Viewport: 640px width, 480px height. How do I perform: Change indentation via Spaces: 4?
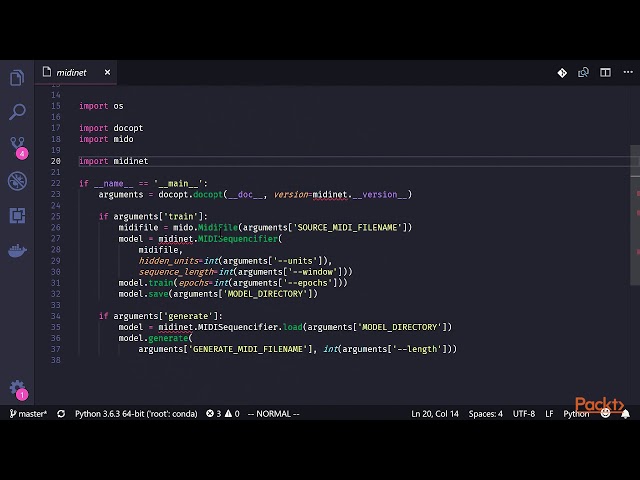click(485, 414)
